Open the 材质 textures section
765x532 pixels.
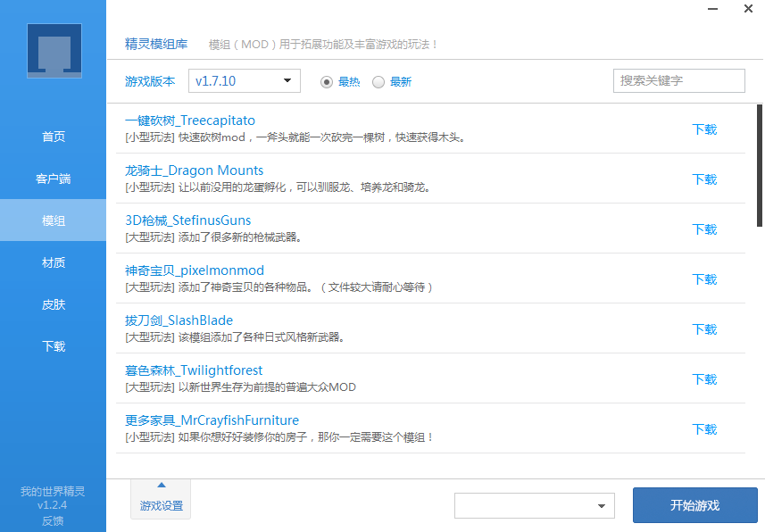coord(54,262)
